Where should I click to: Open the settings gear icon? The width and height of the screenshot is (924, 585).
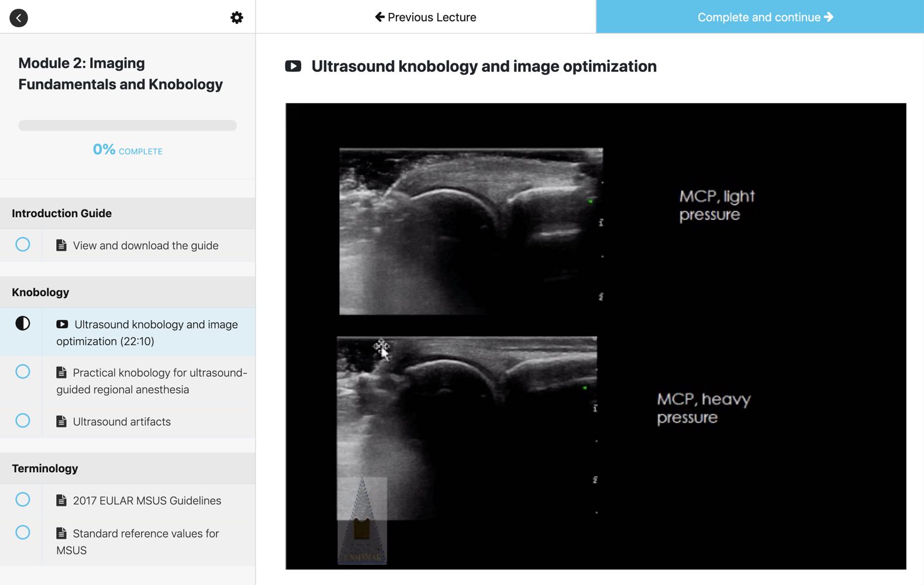(x=236, y=18)
